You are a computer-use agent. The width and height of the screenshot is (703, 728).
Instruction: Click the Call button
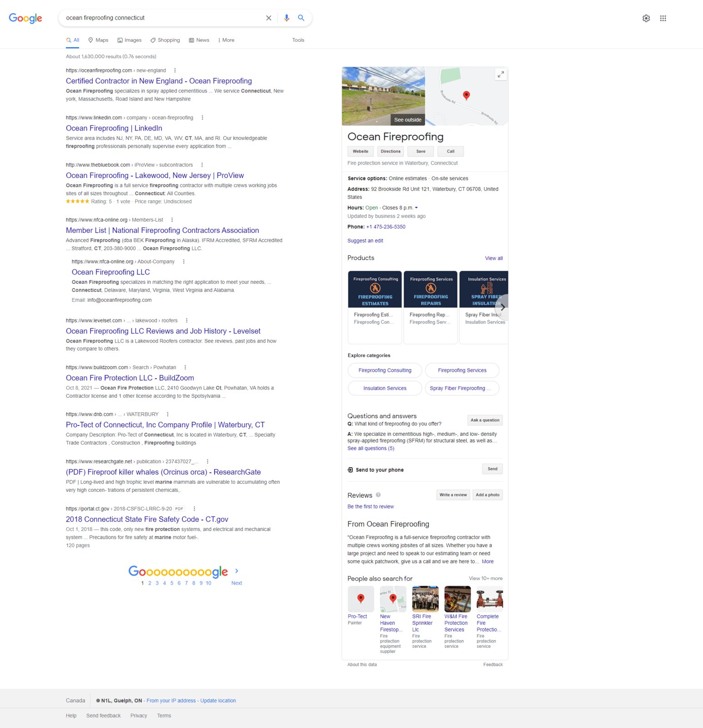point(451,152)
